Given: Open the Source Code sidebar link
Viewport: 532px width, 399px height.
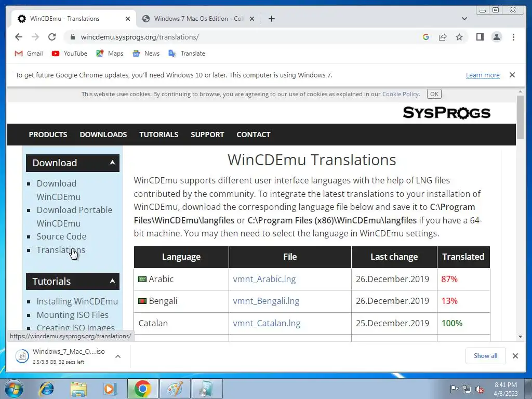Looking at the screenshot, I should click(x=61, y=236).
